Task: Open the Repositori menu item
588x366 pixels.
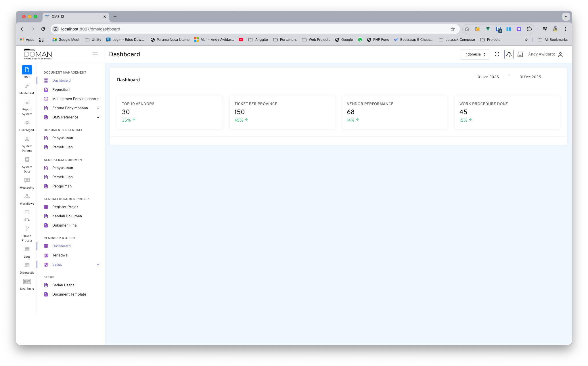Action: pos(61,89)
